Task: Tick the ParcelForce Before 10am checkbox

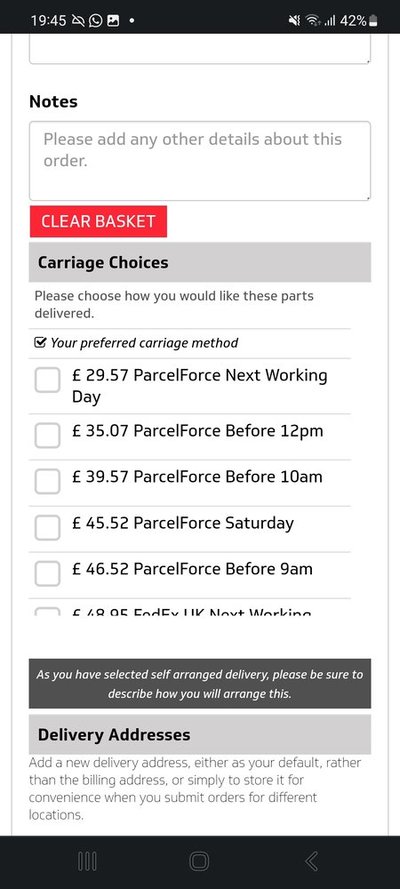Action: pos(47,481)
